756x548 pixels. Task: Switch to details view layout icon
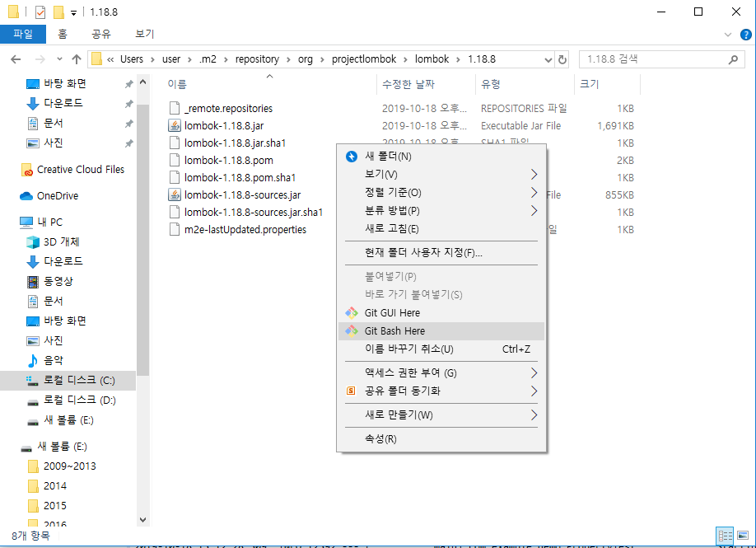[x=726, y=536]
